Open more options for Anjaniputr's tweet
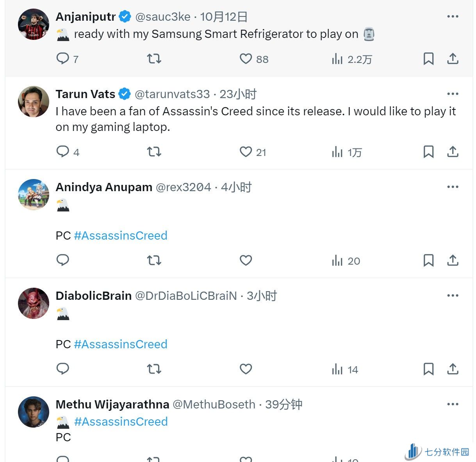The image size is (476, 462). (453, 16)
